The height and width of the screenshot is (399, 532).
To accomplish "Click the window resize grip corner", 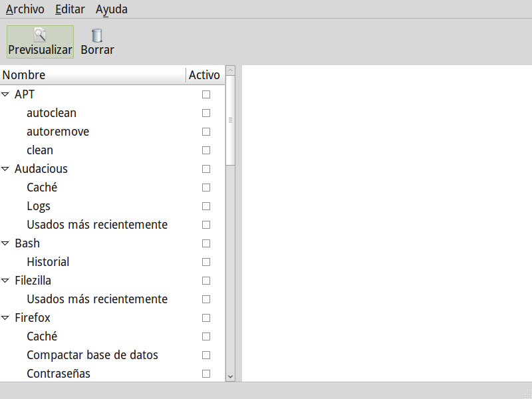I will click(528, 395).
